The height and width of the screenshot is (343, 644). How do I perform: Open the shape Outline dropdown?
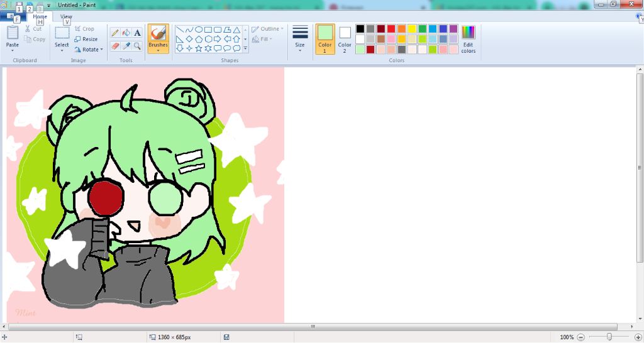tap(268, 29)
